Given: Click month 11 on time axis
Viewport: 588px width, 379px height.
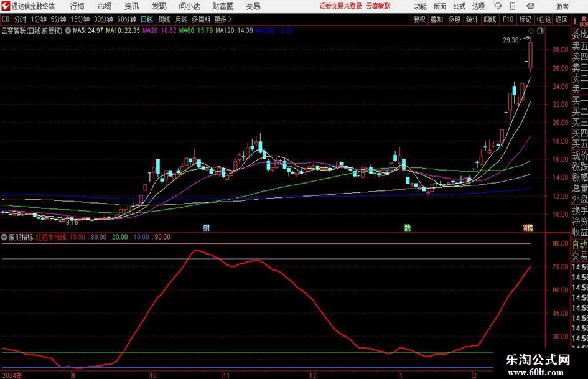Looking at the screenshot, I should 226,375.
